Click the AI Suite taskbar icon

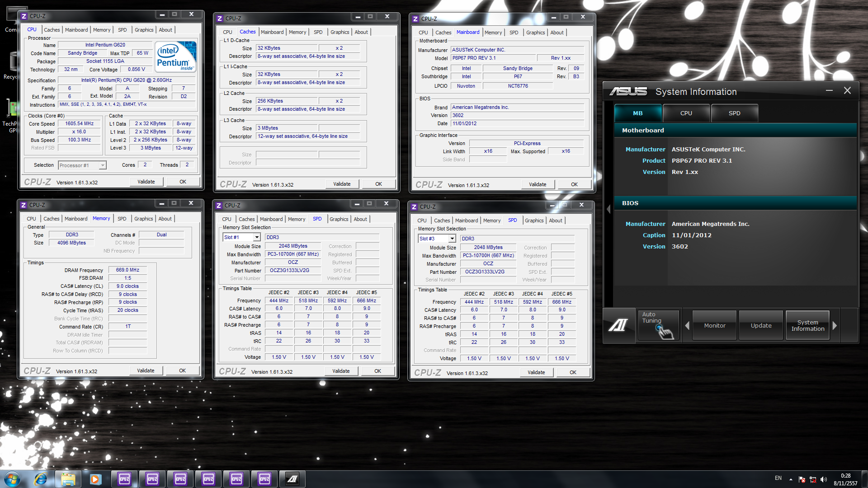coord(292,479)
